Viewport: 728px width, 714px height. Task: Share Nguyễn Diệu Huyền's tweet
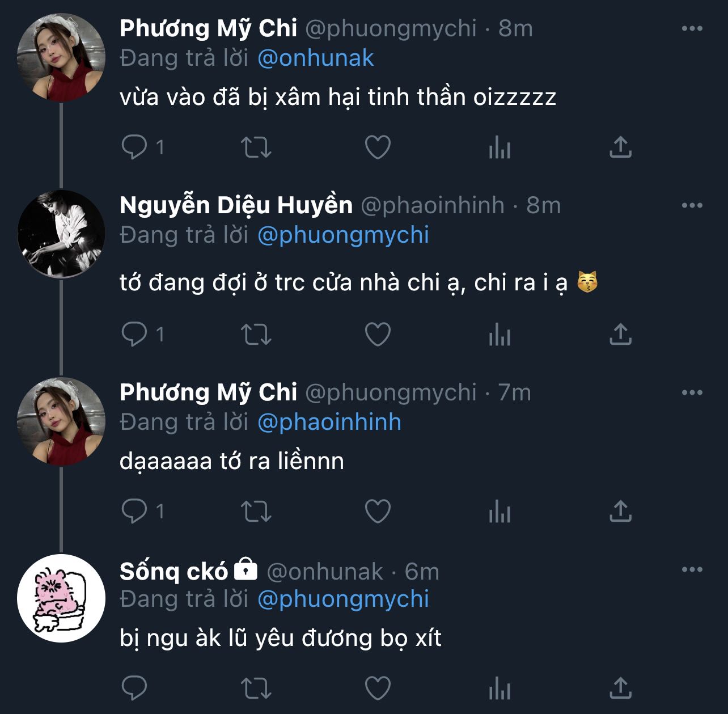pyautogui.click(x=620, y=334)
